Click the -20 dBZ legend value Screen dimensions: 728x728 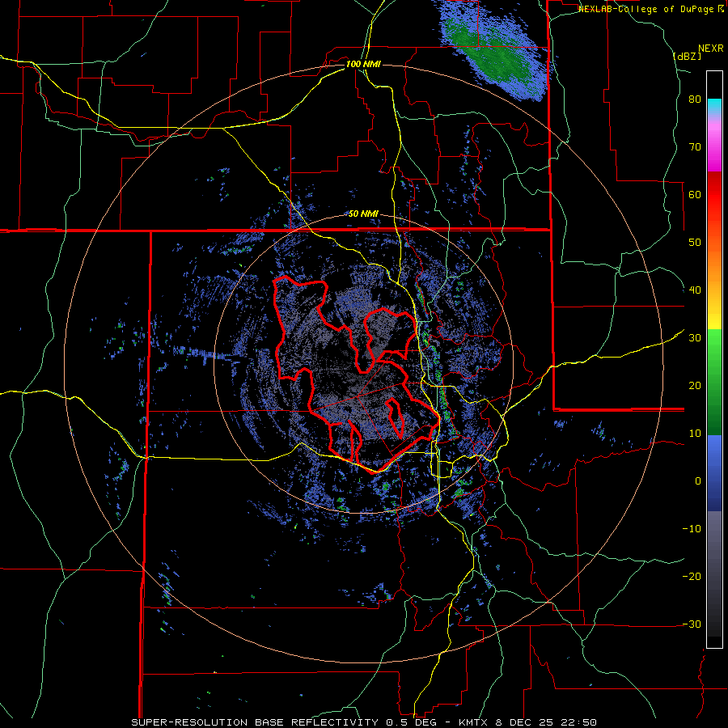click(x=692, y=577)
